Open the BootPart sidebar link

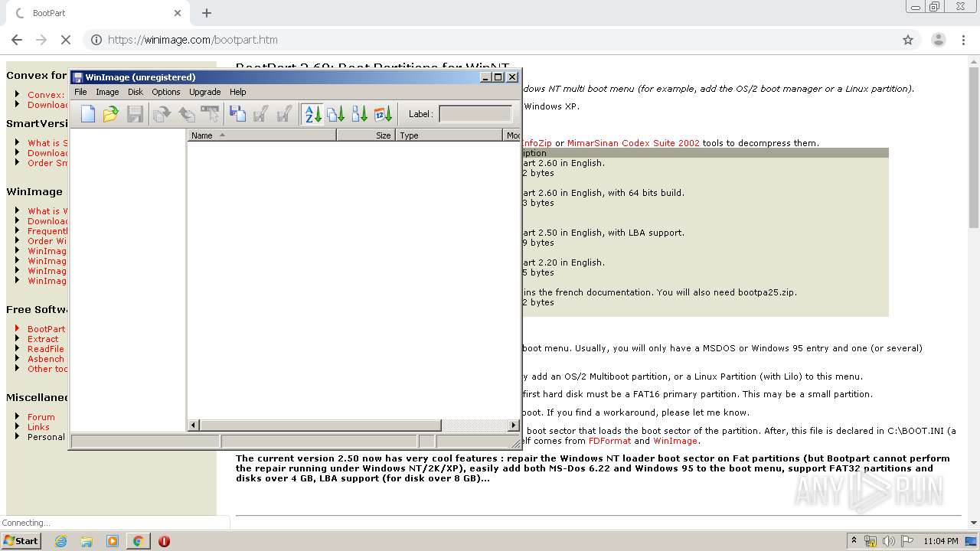pos(47,329)
